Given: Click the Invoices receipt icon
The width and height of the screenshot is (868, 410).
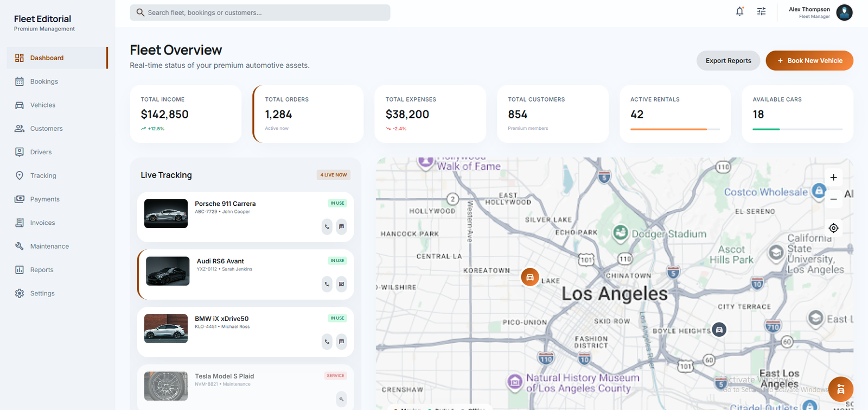Looking at the screenshot, I should [x=20, y=223].
